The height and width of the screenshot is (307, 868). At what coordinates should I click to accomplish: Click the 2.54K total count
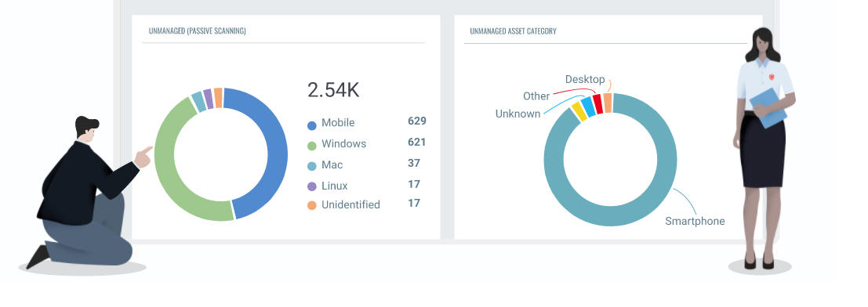point(333,90)
